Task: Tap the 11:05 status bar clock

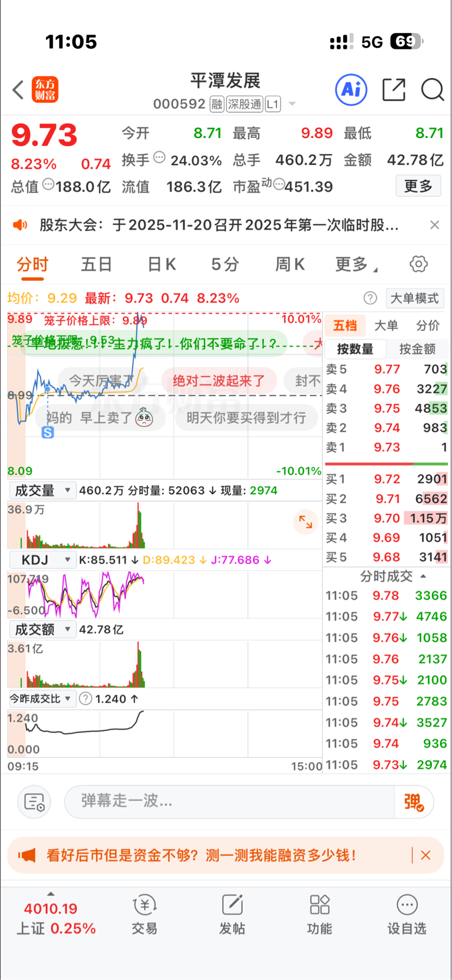Action: (71, 42)
